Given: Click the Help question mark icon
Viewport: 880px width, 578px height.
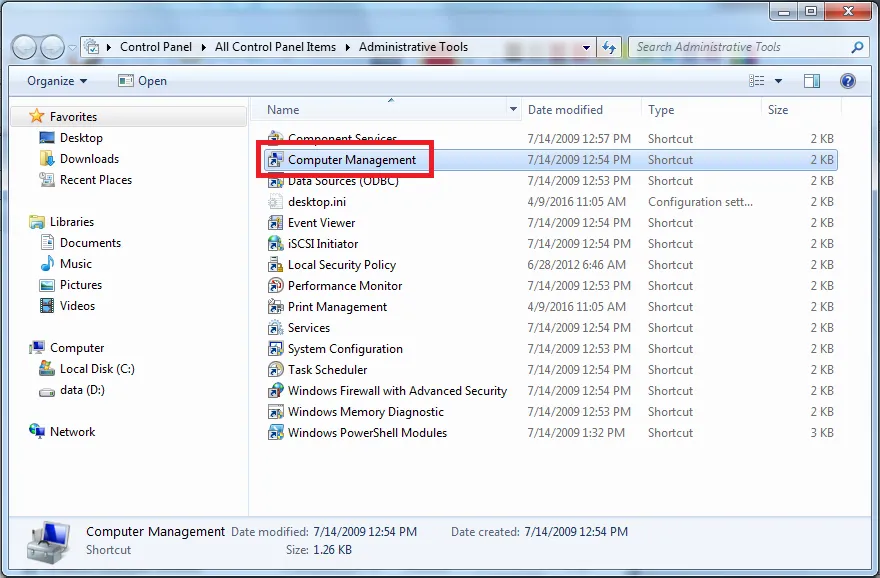Looking at the screenshot, I should click(x=847, y=81).
